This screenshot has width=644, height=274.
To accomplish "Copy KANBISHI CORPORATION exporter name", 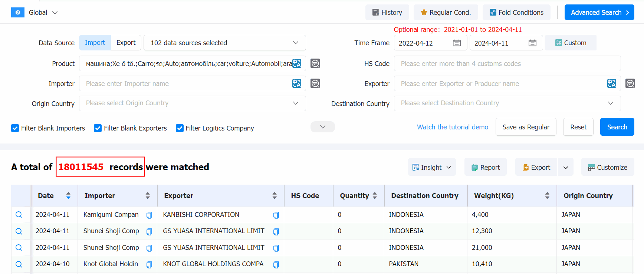I will 276,215.
